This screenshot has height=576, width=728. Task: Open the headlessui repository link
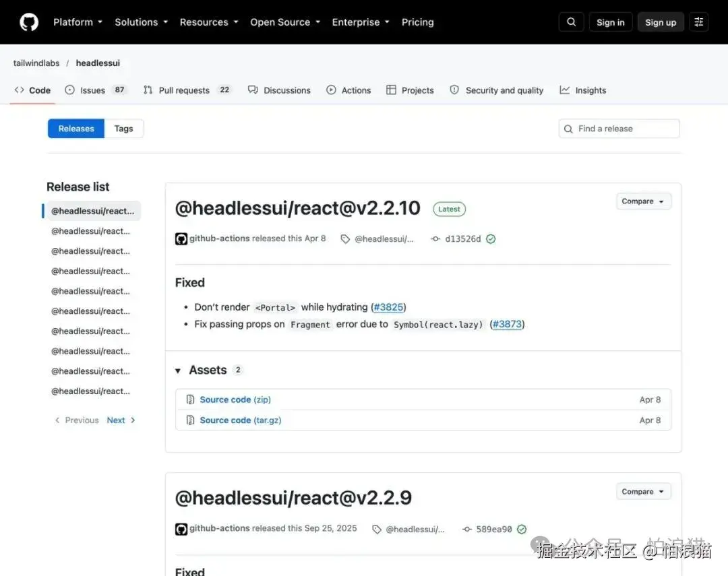pos(98,63)
